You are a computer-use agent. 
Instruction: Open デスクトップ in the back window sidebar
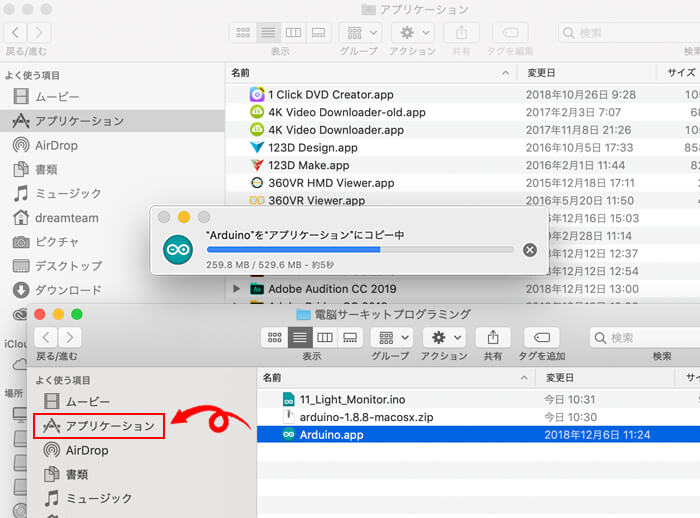pyautogui.click(x=57, y=266)
